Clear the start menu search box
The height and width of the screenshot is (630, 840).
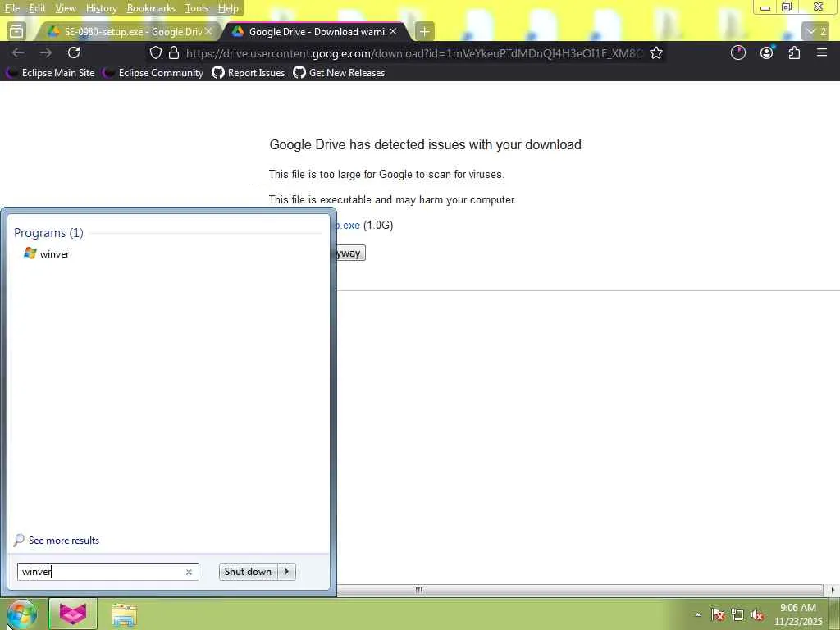pos(189,572)
